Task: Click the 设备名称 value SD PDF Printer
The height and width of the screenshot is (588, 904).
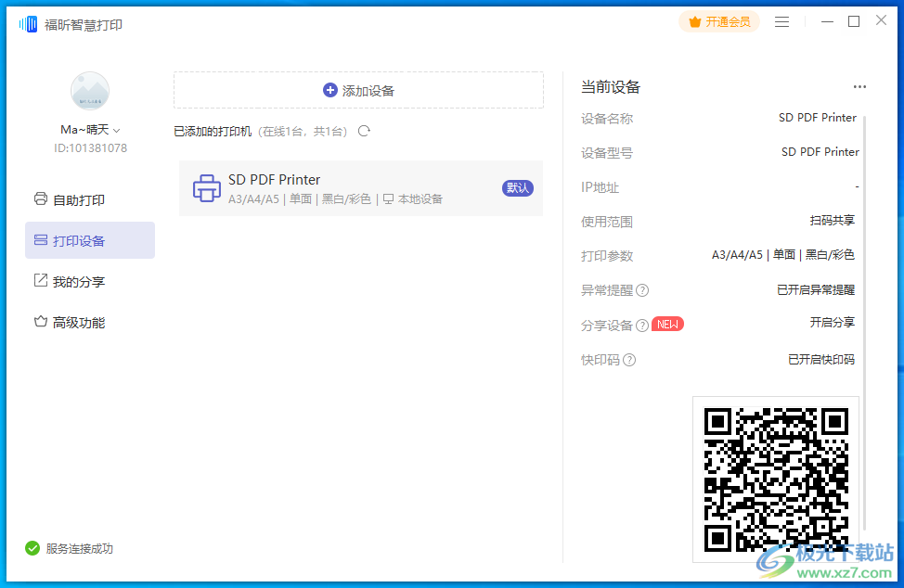Action: [x=817, y=118]
